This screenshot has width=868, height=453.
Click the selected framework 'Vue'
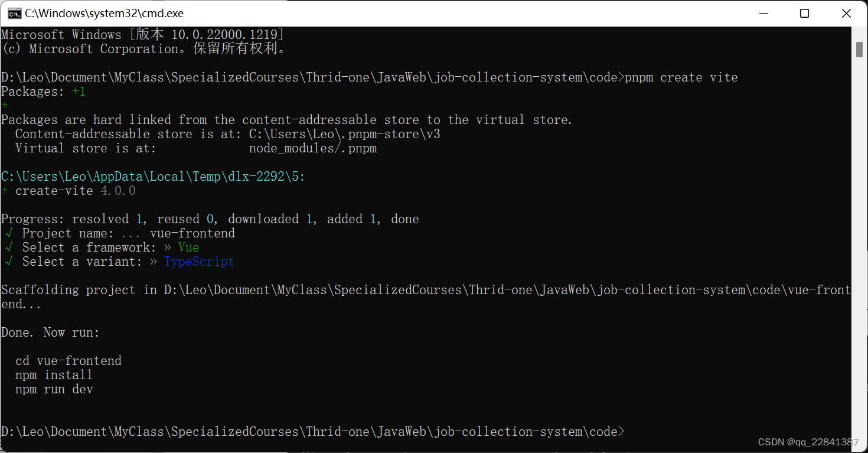189,247
